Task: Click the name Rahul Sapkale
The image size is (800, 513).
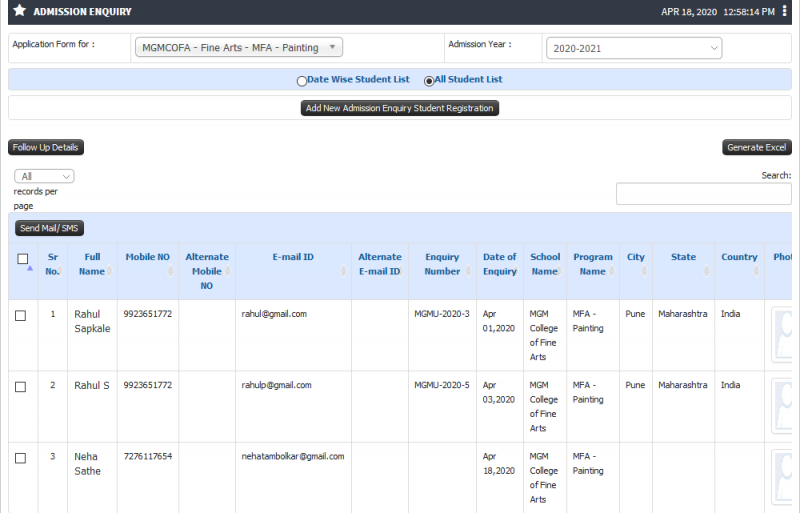Action: 92,321
